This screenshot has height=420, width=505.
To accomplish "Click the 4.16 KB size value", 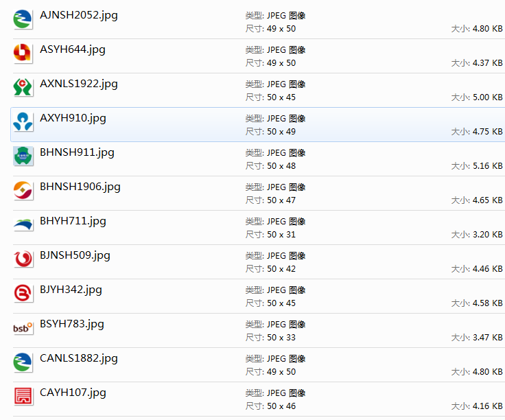I will coord(487,406).
